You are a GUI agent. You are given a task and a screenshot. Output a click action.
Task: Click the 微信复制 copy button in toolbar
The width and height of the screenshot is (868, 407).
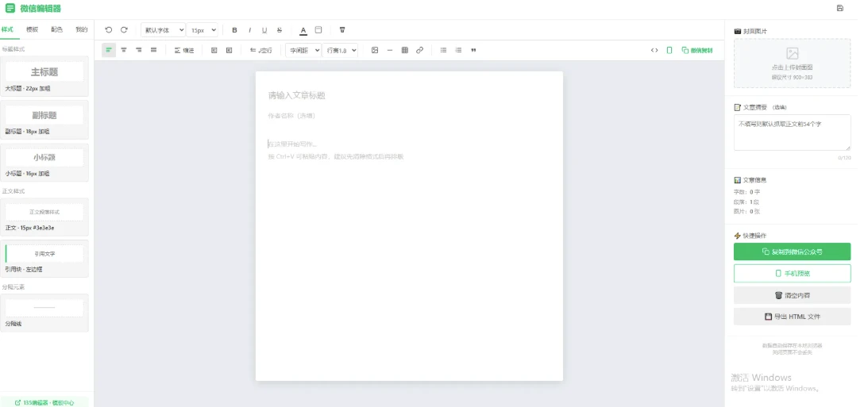[697, 50]
